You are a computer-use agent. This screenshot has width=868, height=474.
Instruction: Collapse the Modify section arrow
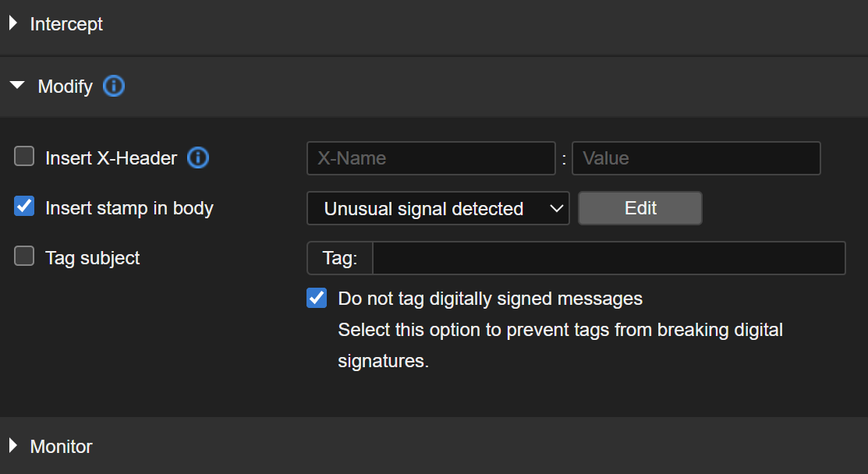pyautogui.click(x=17, y=86)
